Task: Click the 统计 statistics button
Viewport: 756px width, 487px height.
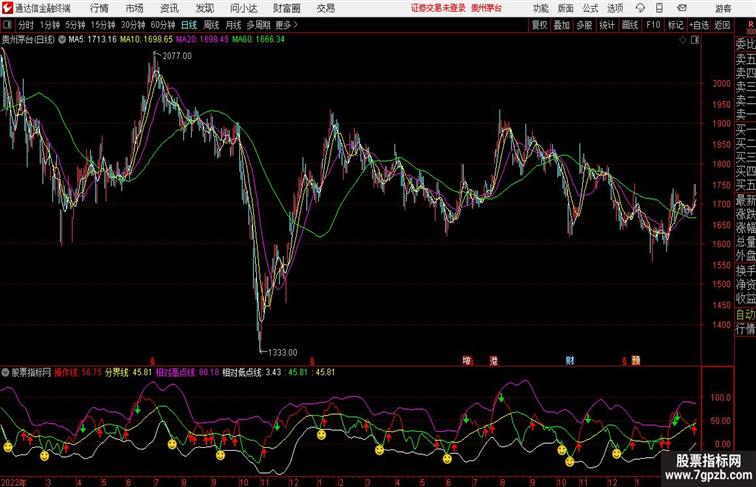Action: click(607, 25)
